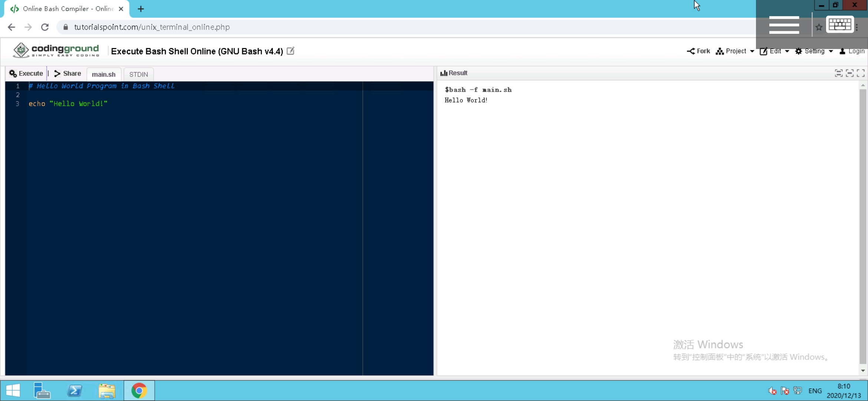Toggle the on-screen keyboard overlay icon
This screenshot has width=868, height=401.
(x=840, y=25)
